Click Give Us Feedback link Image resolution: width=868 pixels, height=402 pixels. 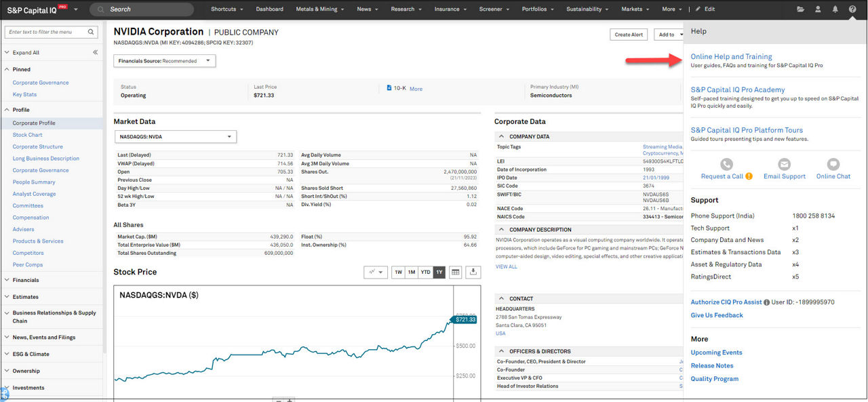[717, 315]
